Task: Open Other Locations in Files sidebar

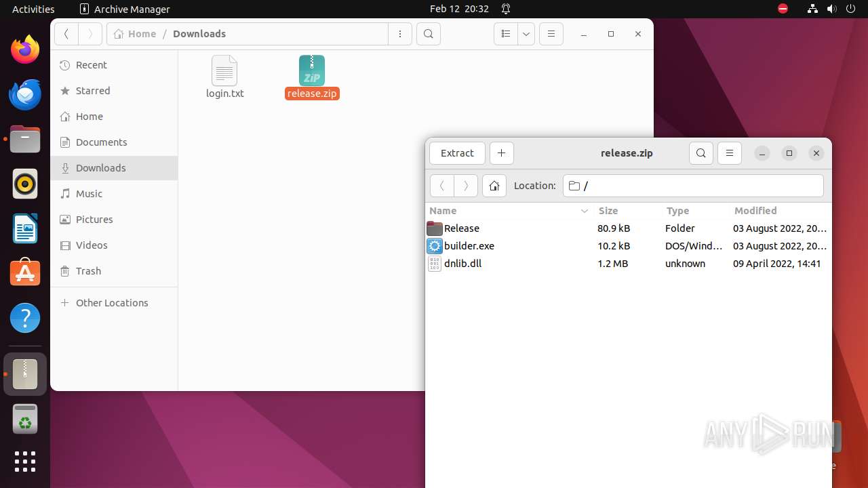Action: (114, 303)
